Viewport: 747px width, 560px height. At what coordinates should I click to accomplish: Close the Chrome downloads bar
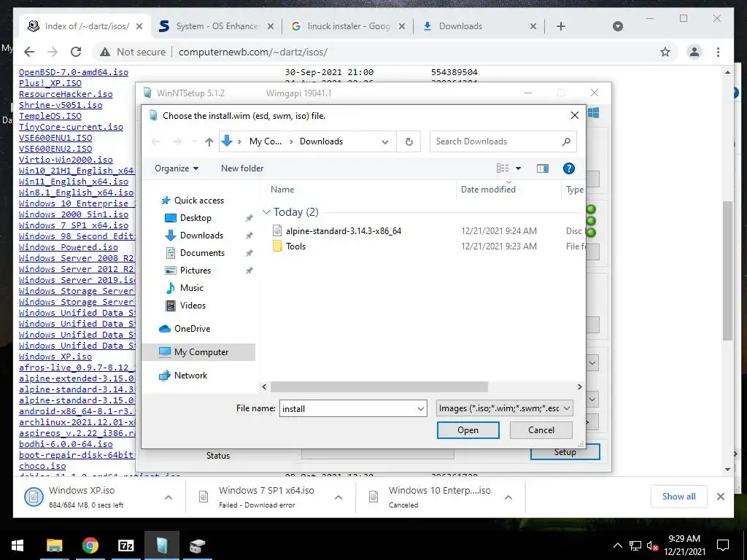(x=720, y=497)
